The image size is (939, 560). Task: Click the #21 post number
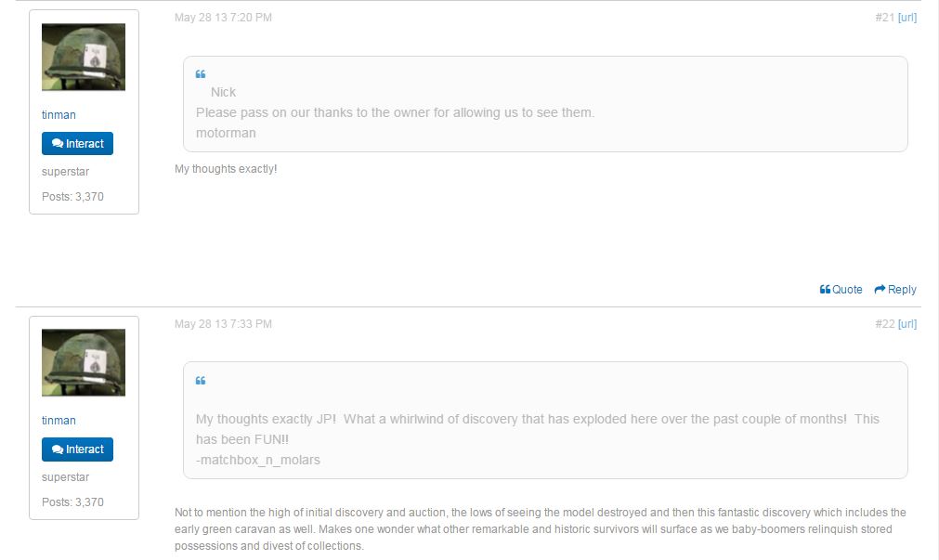[x=883, y=18]
